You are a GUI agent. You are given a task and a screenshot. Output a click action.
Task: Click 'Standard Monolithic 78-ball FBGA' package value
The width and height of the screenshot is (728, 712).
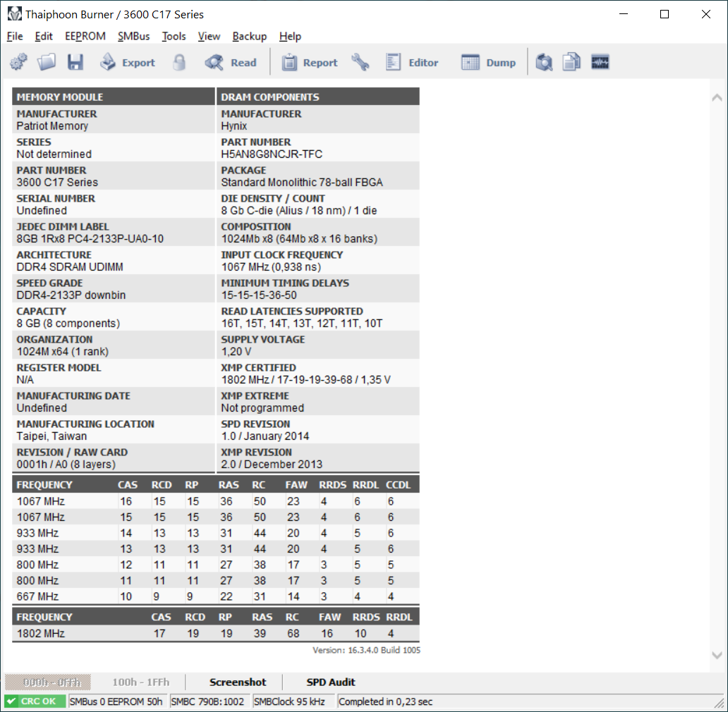[x=302, y=183]
